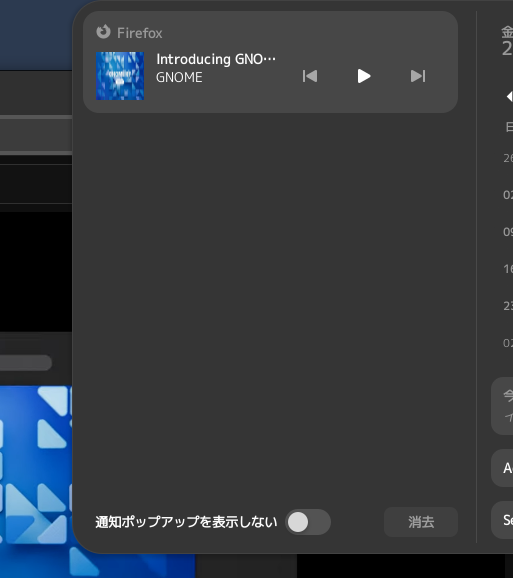
Task: Click the GNOME artist label
Action: tap(179, 77)
